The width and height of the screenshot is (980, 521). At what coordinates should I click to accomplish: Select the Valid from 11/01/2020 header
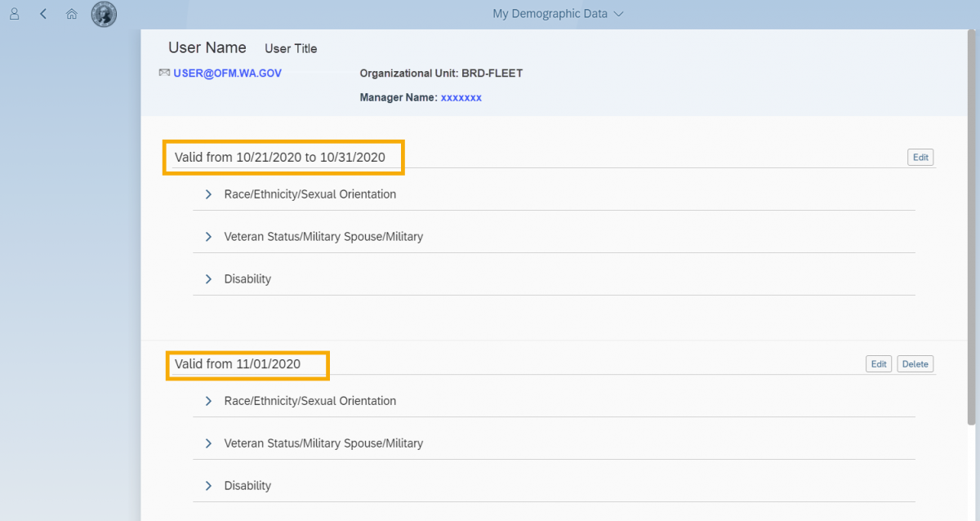247,364
